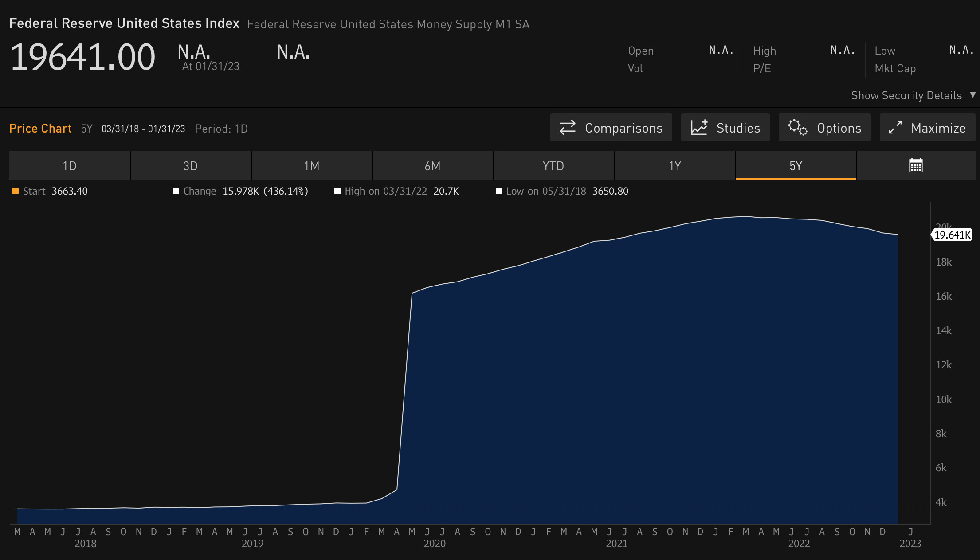Click the 8k y-axis label
This screenshot has width=980, height=560.
pos(941,434)
